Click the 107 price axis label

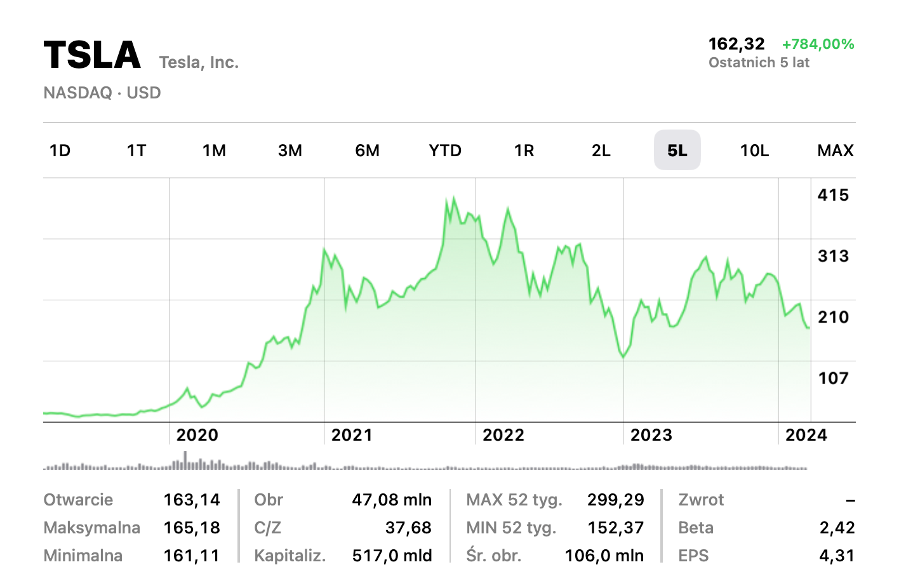[x=834, y=378]
